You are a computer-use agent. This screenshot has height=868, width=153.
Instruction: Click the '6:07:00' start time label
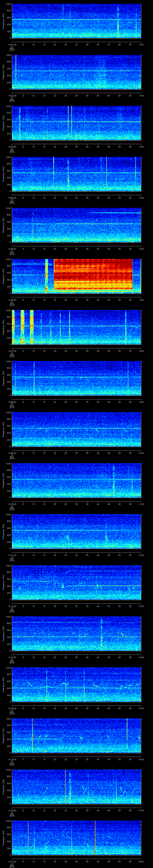(12, 351)
